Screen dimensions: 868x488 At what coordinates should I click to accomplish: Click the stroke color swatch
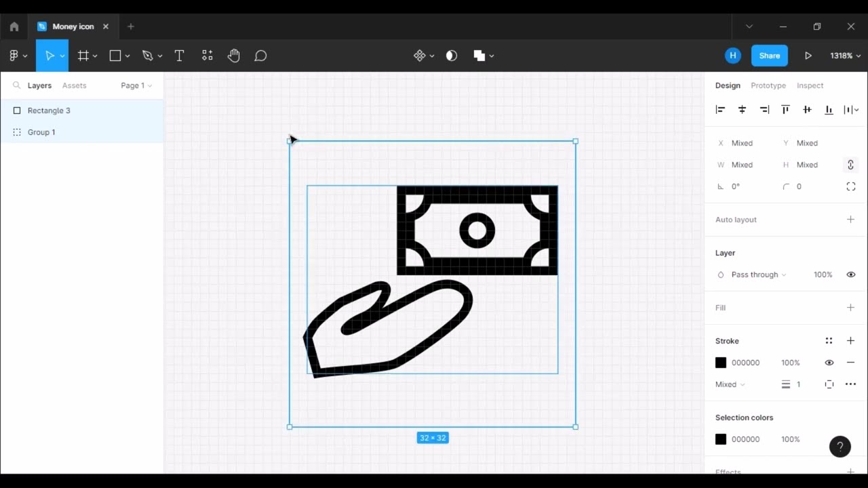pyautogui.click(x=721, y=363)
